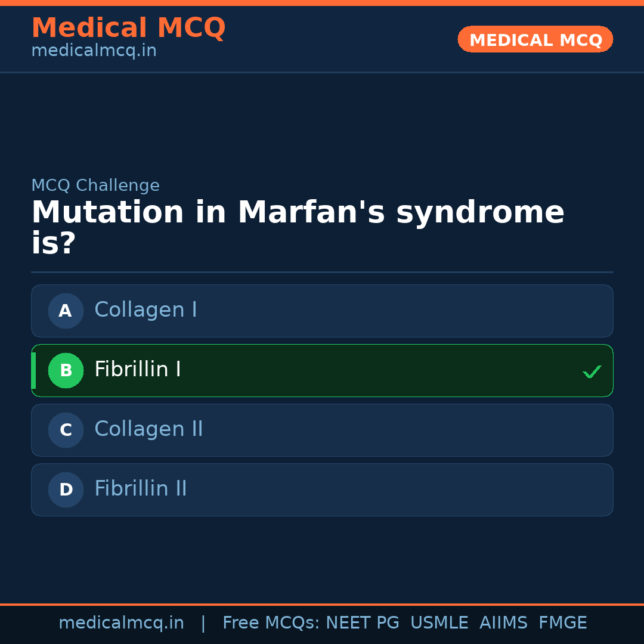The width and height of the screenshot is (644, 644).
Task: Click the large orange "Medical MCQ" header title
Action: (x=128, y=28)
